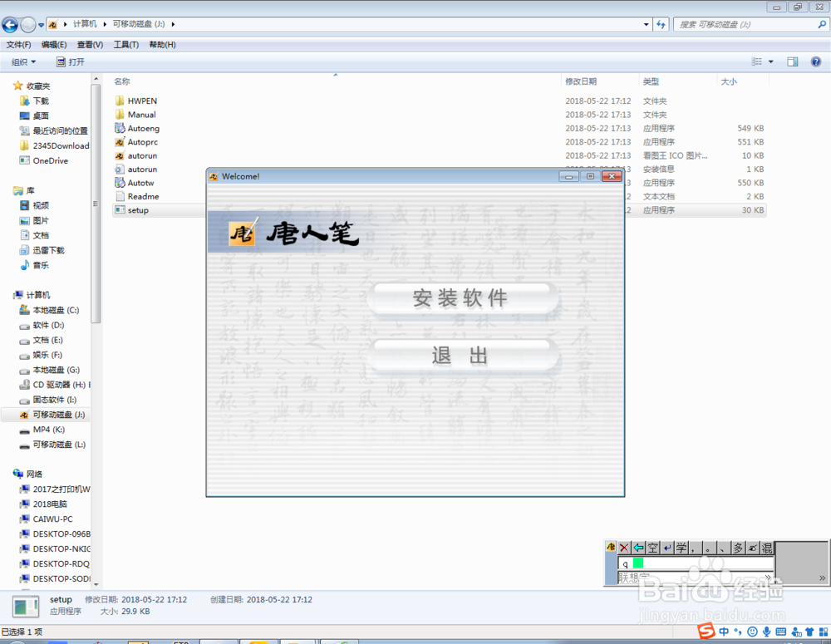This screenshot has height=644, width=831.
Task: Insert the 、 pause mark from handwriting panel
Action: click(724, 548)
